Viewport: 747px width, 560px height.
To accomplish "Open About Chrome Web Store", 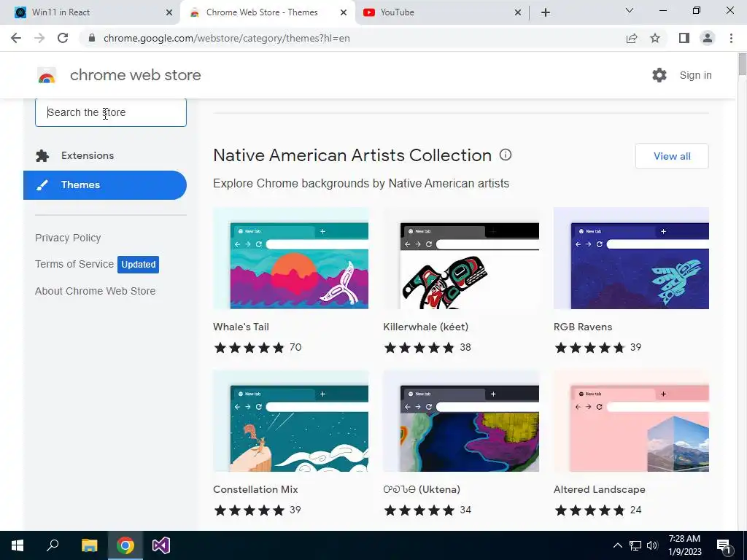I will [96, 291].
